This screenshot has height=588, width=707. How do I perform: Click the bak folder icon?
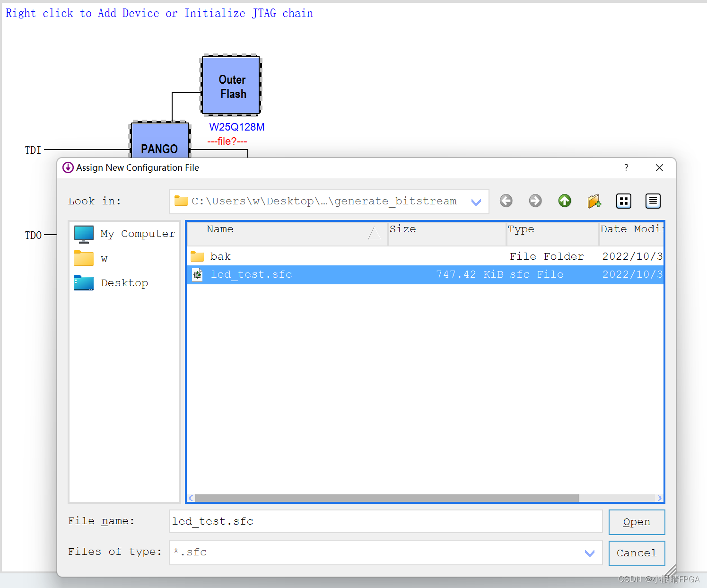pos(197,256)
